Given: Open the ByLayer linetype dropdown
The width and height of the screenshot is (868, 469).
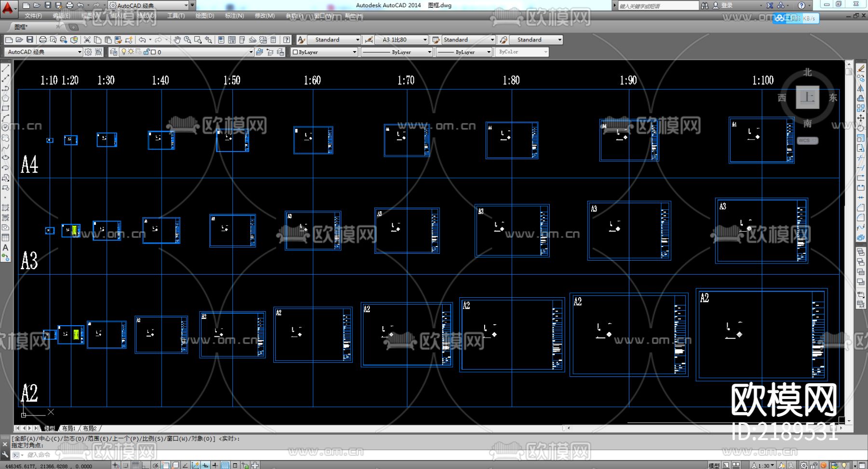Looking at the screenshot, I should pyautogui.click(x=396, y=52).
